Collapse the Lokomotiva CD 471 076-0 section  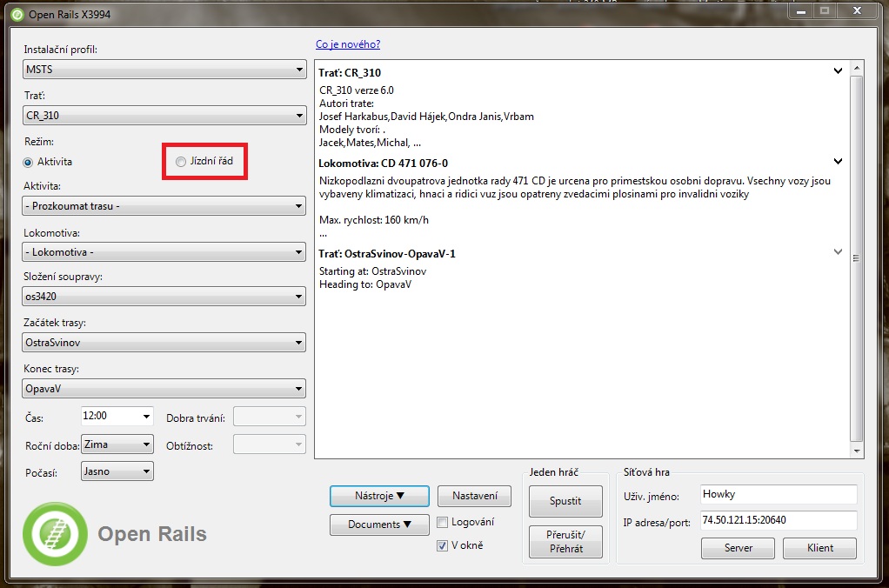pos(838,162)
